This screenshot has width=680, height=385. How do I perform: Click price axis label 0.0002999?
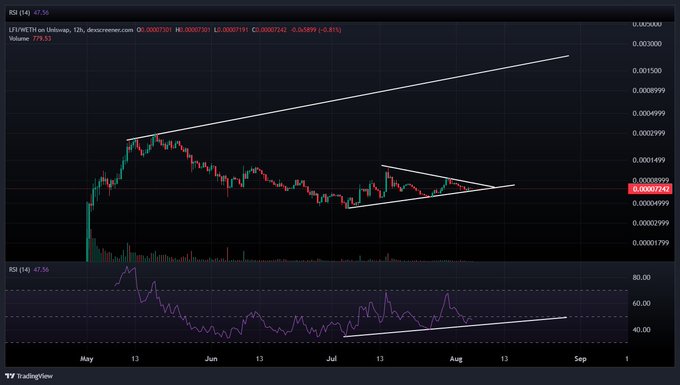click(648, 133)
